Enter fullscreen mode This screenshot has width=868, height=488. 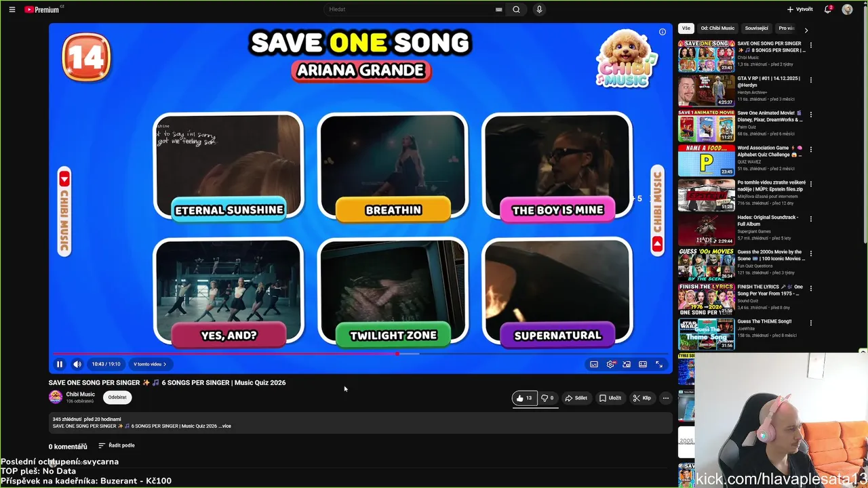point(659,364)
